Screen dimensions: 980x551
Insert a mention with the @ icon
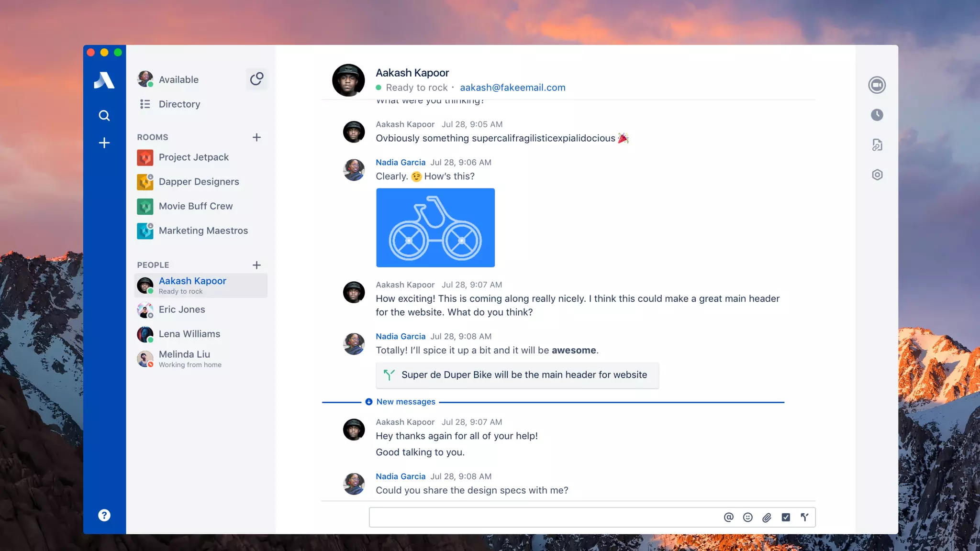tap(728, 517)
